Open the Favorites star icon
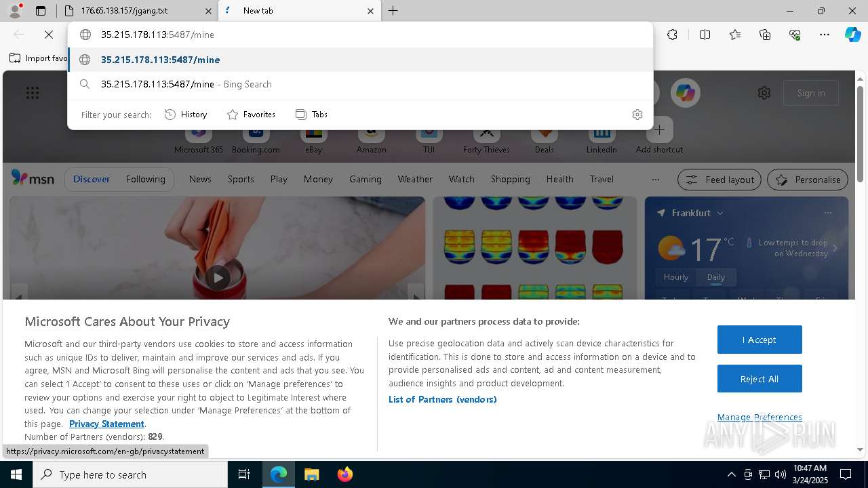Screen dimensions: 868x488 (735, 35)
